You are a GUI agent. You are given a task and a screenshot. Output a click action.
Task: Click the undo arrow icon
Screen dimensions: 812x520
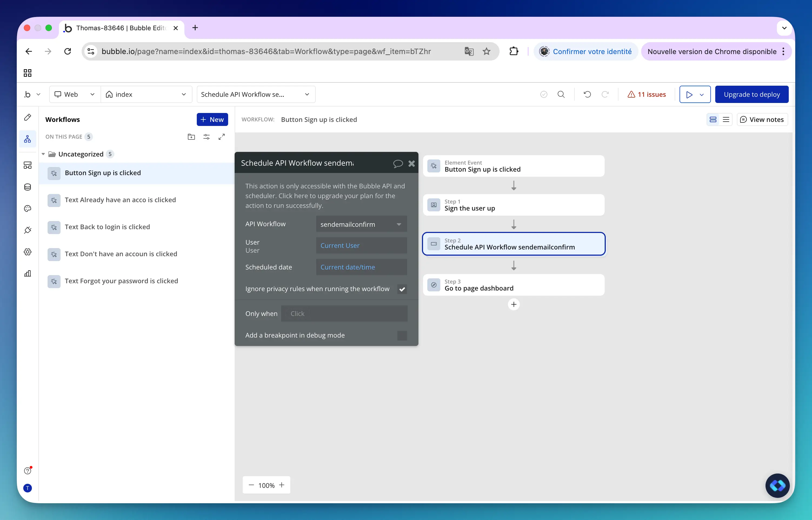(x=587, y=94)
